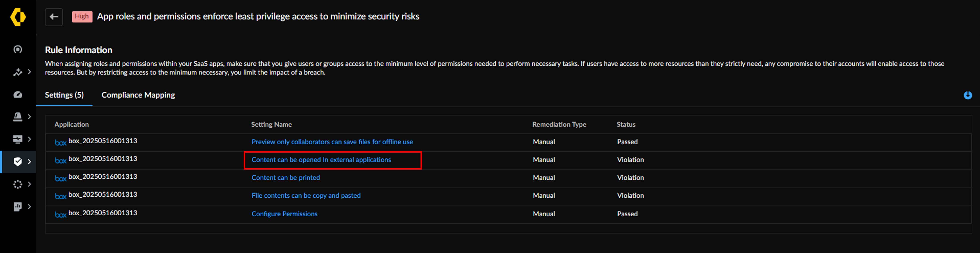Click the Status column header
Screen dimensions: 980x253
point(626,125)
